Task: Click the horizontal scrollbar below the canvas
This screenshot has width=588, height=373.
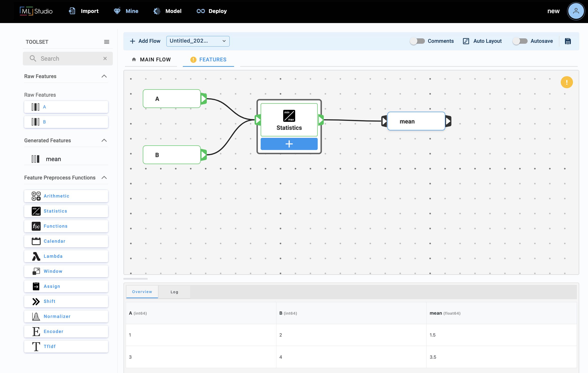Action: pyautogui.click(x=135, y=279)
